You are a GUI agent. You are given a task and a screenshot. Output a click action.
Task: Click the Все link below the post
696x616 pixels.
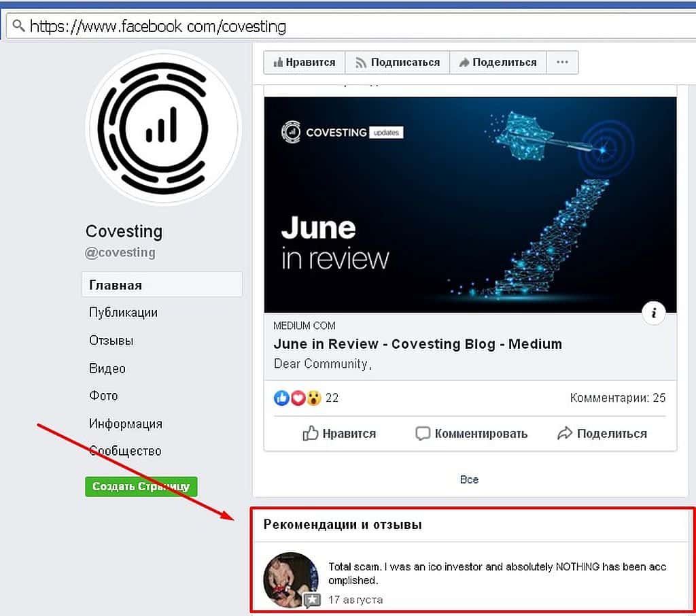(469, 480)
